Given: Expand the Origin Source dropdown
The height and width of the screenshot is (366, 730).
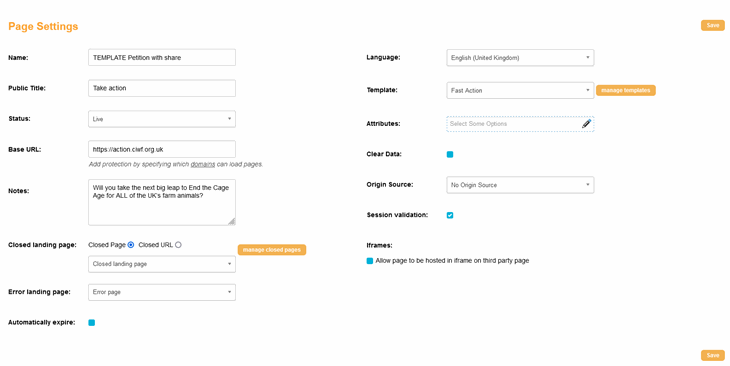Looking at the screenshot, I should pyautogui.click(x=520, y=185).
